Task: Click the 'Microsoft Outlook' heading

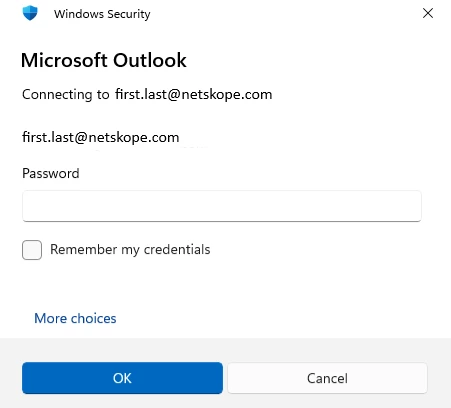Action: 104,60
